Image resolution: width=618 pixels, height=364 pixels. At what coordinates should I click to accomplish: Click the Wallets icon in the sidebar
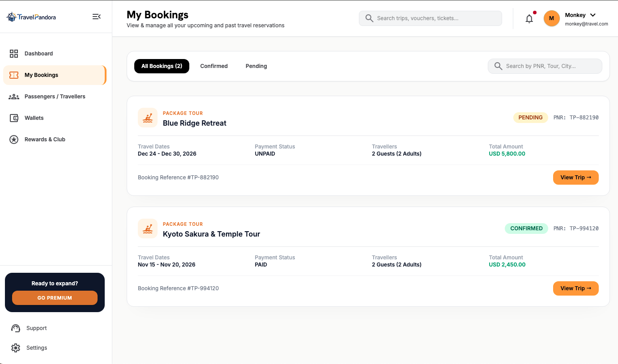[14, 118]
